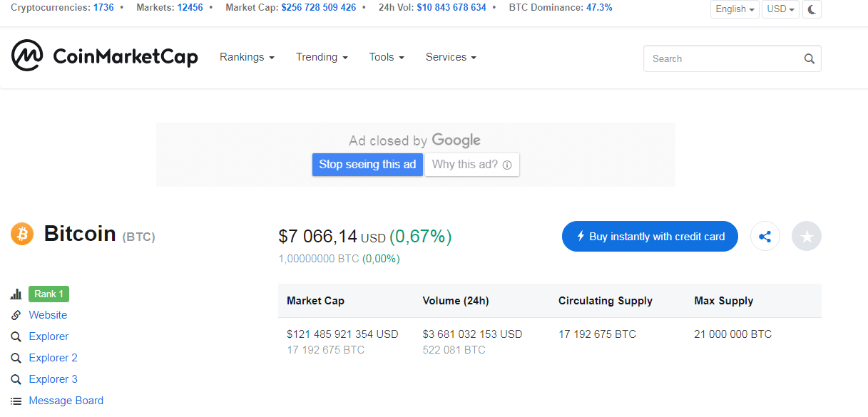Click the Why this ad? button

click(x=472, y=165)
